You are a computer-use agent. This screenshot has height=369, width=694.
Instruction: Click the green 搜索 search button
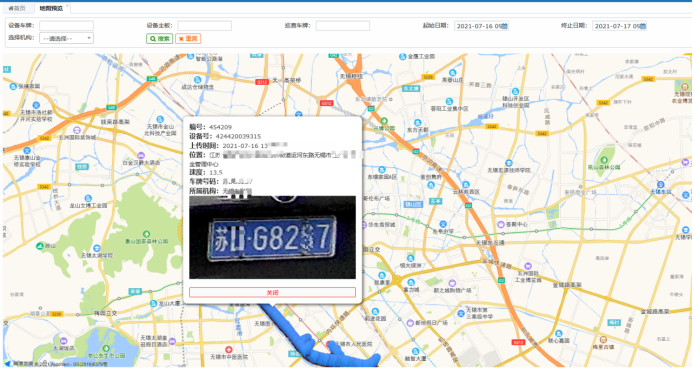[159, 38]
